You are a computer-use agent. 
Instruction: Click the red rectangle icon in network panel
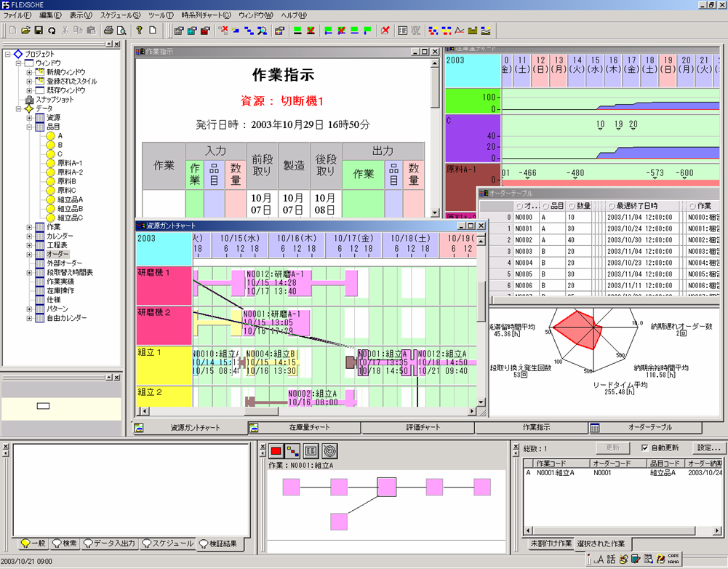276,450
